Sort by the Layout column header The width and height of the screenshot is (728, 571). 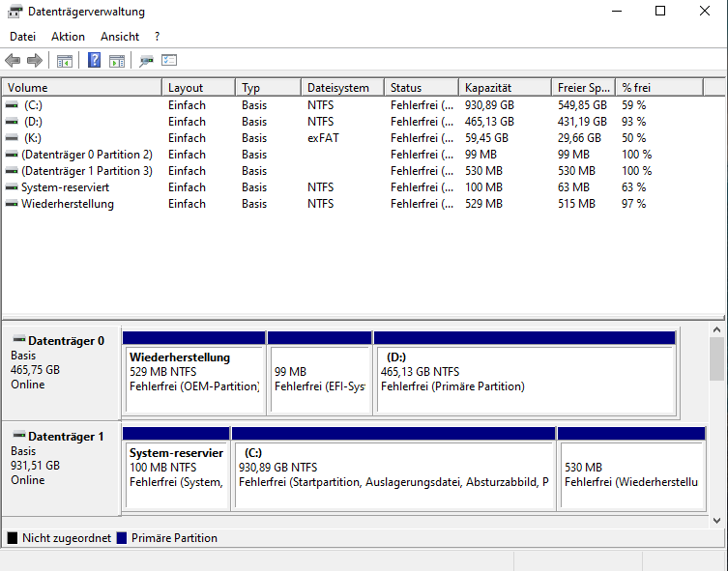199,88
